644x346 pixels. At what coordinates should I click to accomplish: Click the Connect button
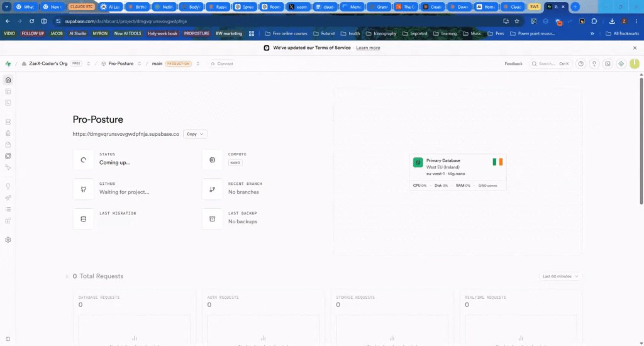222,64
